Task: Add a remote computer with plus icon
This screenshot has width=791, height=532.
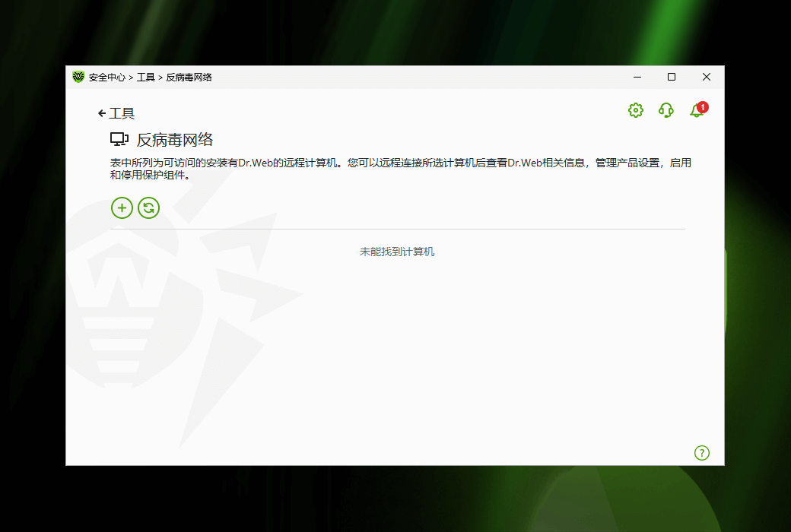Action: click(x=122, y=207)
